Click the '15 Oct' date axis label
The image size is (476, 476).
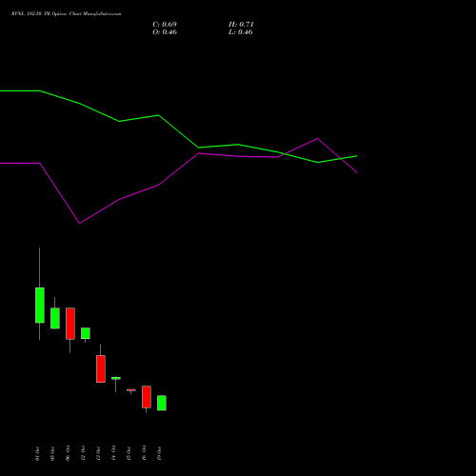pyautogui.click(x=129, y=453)
